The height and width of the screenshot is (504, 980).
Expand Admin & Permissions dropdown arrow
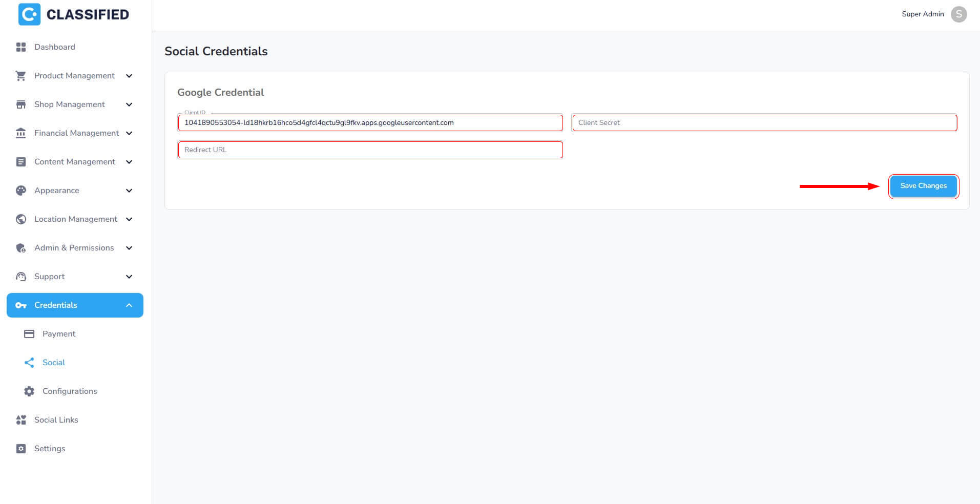[129, 248]
